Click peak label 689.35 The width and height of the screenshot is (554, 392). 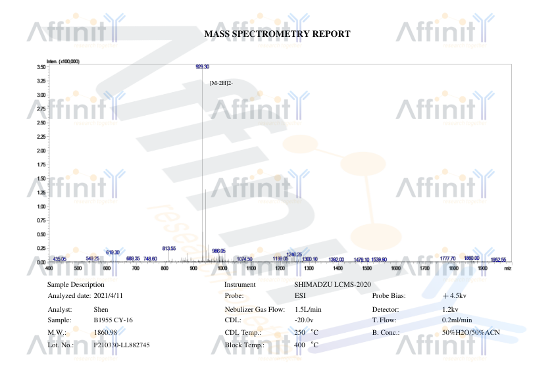(x=133, y=259)
